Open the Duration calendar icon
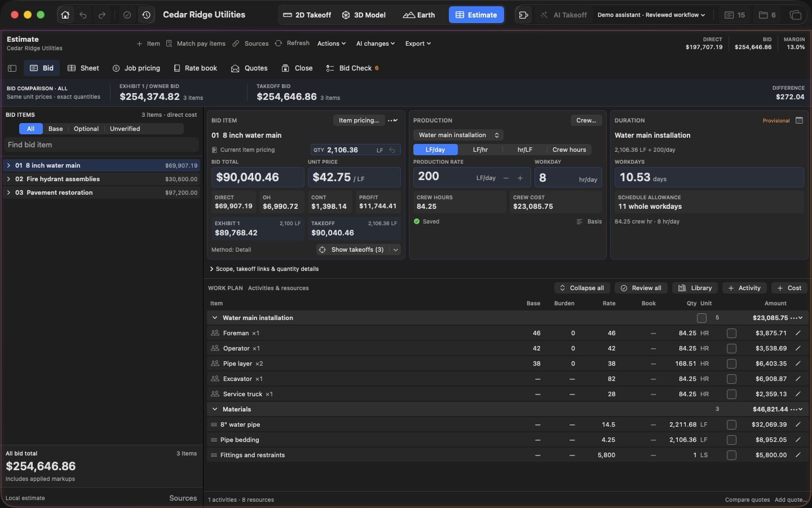The image size is (812, 508). click(x=799, y=120)
